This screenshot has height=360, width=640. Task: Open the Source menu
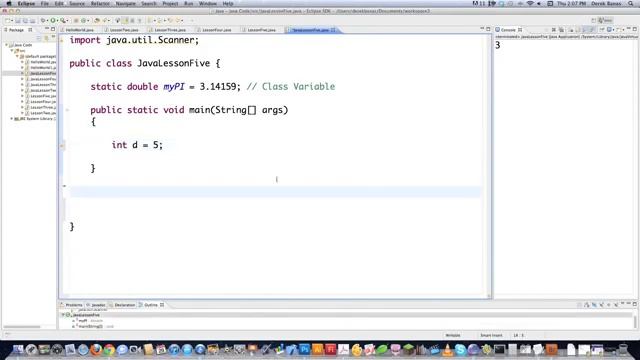pos(77,3)
